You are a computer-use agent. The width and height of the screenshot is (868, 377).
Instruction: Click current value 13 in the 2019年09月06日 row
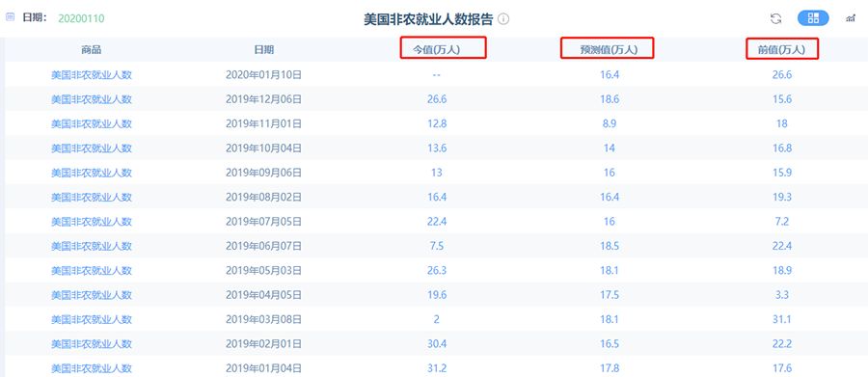pyautogui.click(x=437, y=173)
